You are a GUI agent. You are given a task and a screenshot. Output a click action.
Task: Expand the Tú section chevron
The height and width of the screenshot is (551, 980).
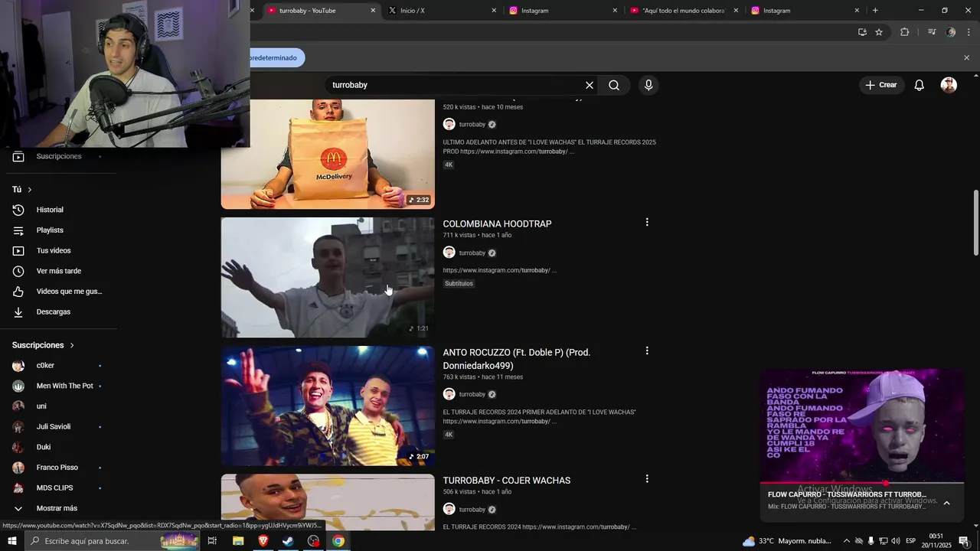30,189
